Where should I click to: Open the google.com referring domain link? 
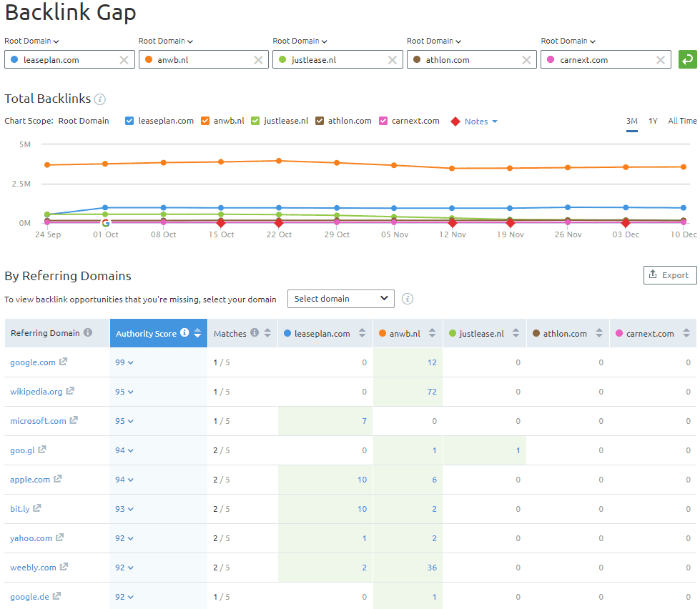33,362
